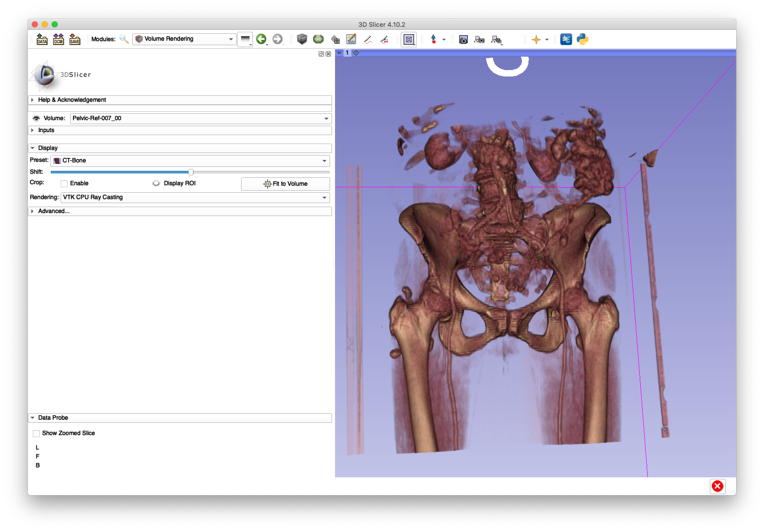Open the DICOM module icon
Viewport: 764px width, 532px height.
58,39
